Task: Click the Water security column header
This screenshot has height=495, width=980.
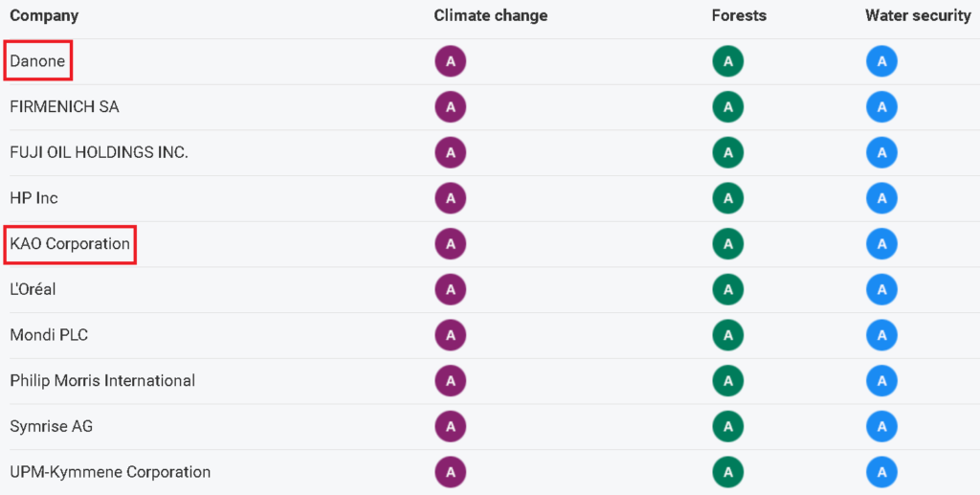Action: pyautogui.click(x=918, y=16)
